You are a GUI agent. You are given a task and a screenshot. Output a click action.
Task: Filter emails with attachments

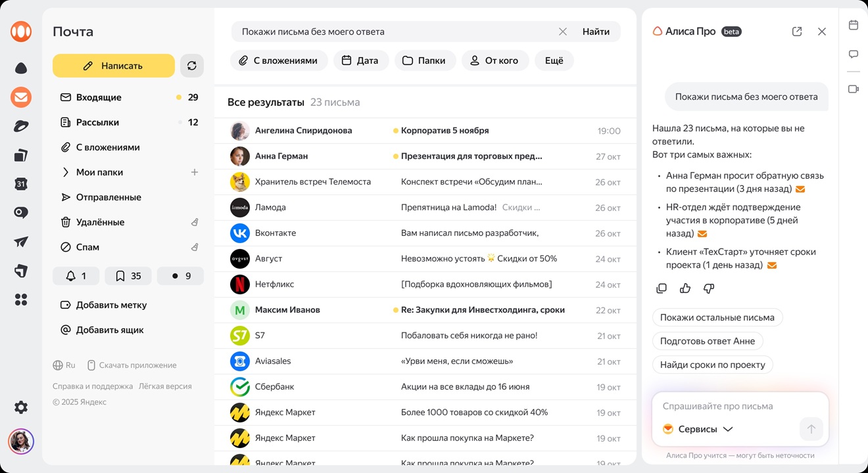point(279,60)
